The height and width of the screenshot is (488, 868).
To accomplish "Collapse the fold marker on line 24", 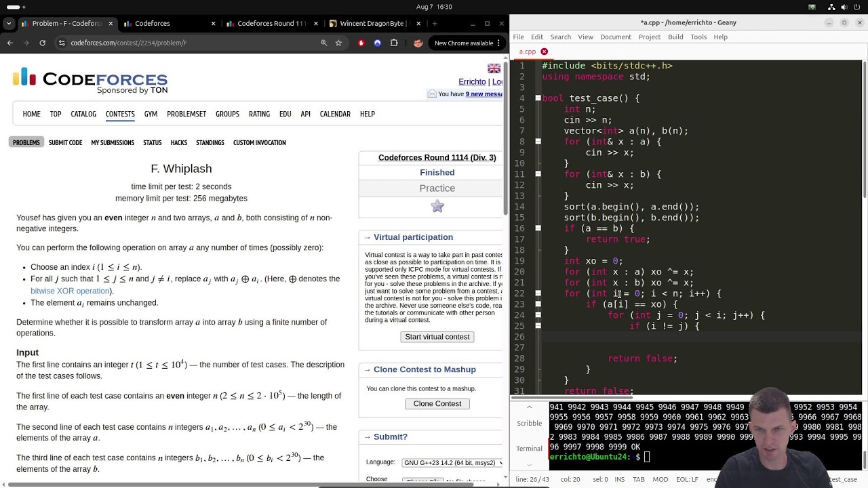I will (x=538, y=315).
